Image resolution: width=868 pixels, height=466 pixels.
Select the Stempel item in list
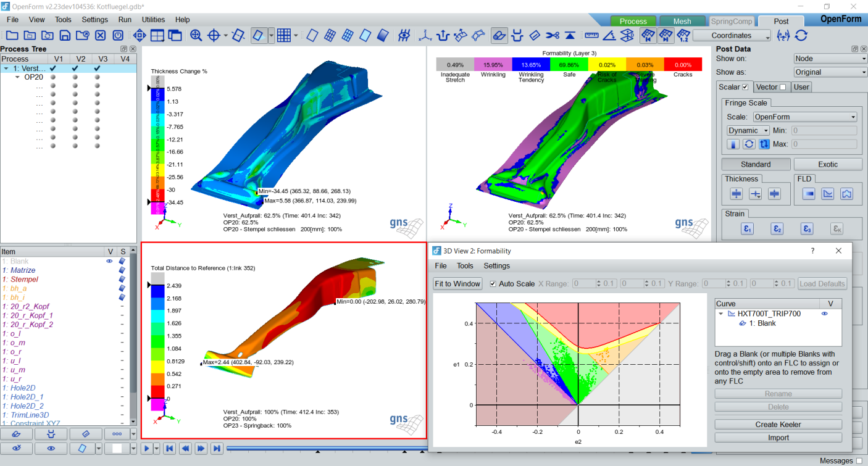(23, 280)
